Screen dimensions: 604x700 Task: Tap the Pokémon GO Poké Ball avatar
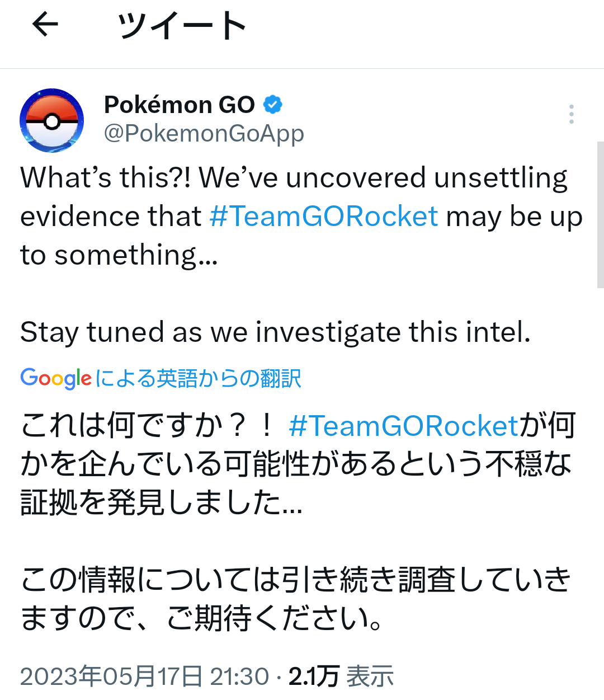pyautogui.click(x=52, y=120)
